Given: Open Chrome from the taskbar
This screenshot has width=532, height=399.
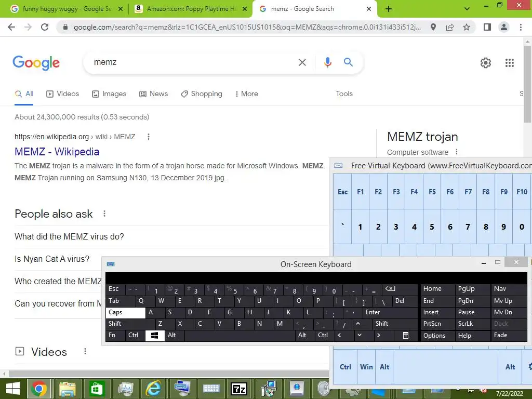Looking at the screenshot, I should pos(39,389).
